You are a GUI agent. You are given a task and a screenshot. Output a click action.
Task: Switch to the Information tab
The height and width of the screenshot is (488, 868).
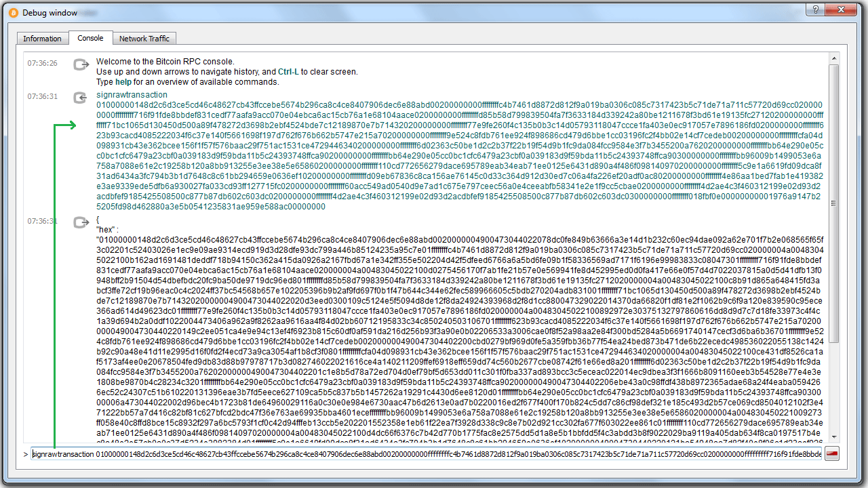[42, 39]
